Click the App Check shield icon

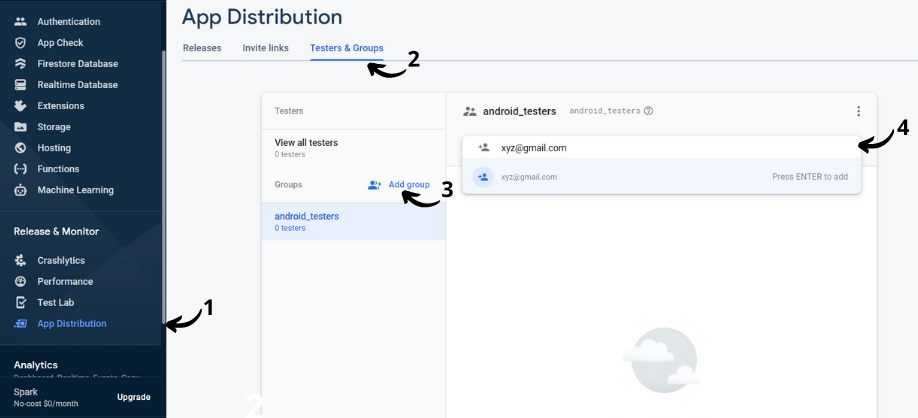click(20, 43)
